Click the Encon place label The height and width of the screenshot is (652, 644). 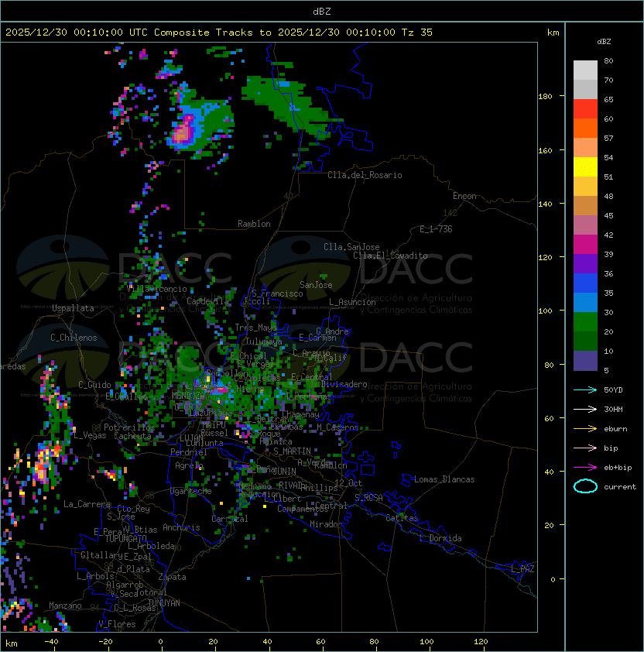click(x=464, y=196)
